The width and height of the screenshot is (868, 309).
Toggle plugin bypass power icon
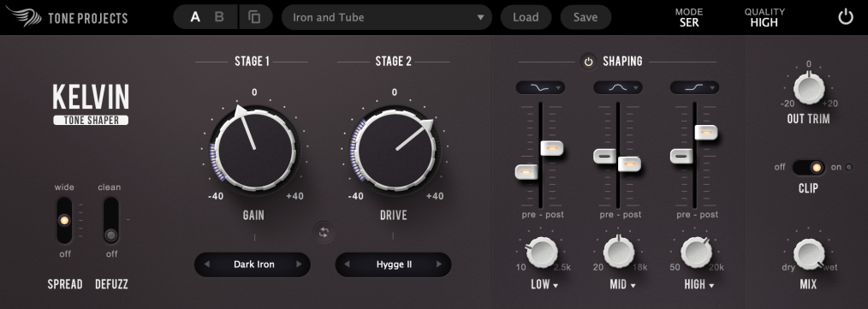845,17
